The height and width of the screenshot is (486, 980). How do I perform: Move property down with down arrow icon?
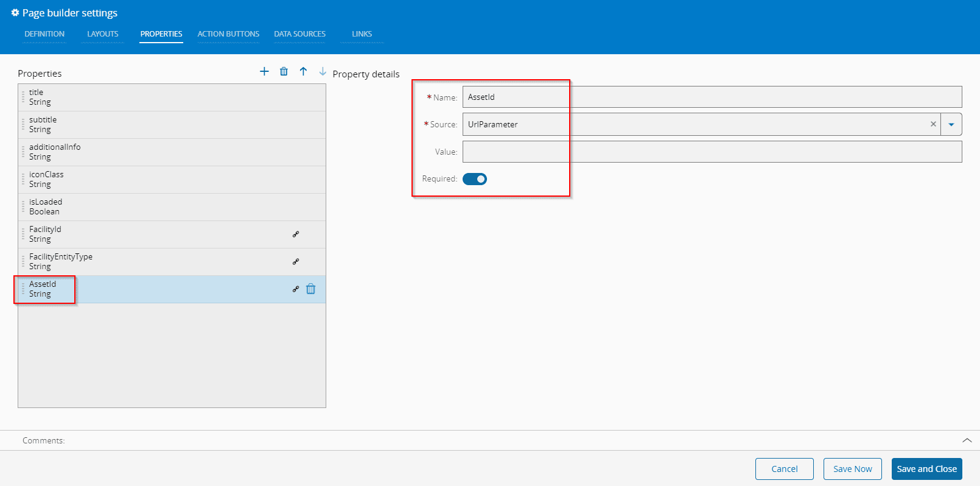pos(323,71)
